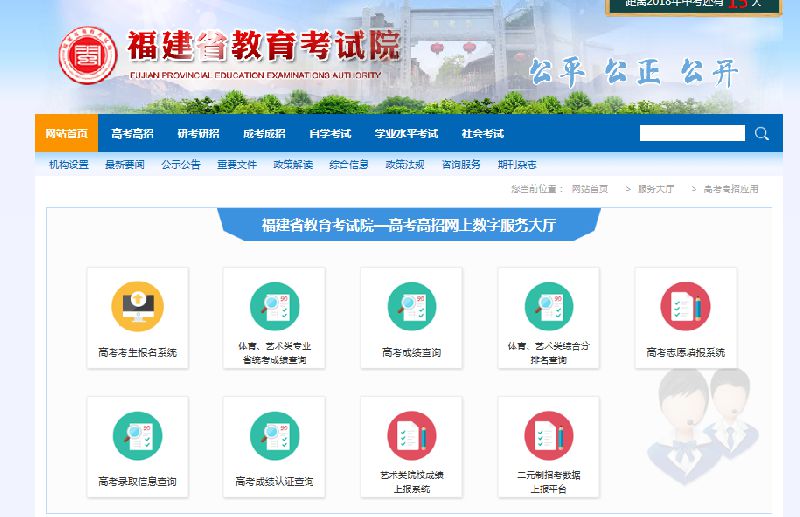Screen dimensions: 800x517
Task: Open the 研考研招 navigation menu
Action: click(198, 134)
